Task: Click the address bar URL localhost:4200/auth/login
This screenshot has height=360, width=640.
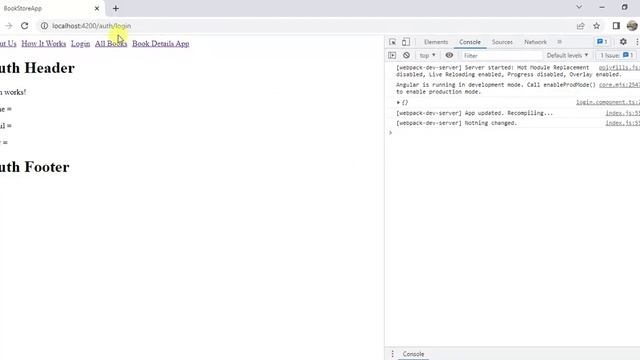Action: coord(91,26)
